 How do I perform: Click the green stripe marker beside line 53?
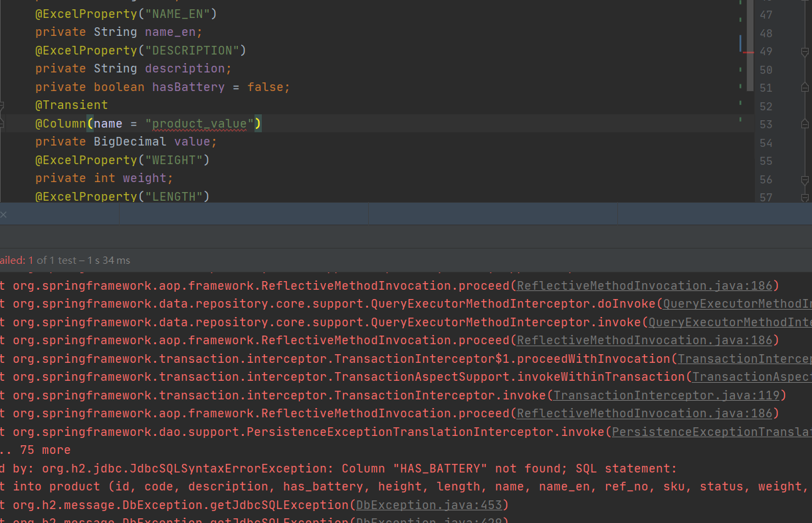[x=740, y=120]
